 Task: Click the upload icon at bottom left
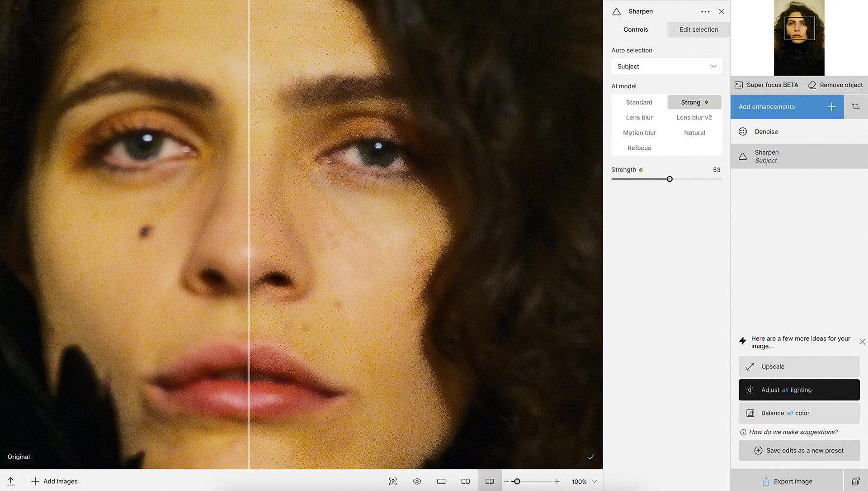[11, 481]
